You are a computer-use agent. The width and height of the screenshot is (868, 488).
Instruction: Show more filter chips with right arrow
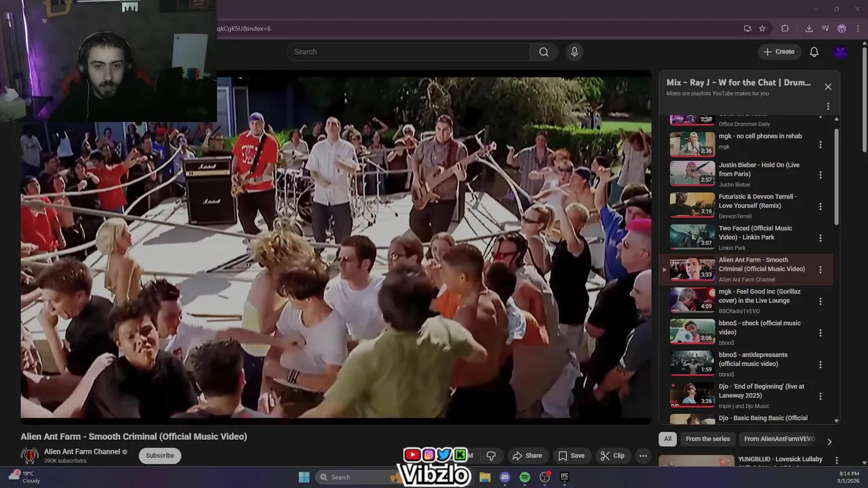(829, 442)
